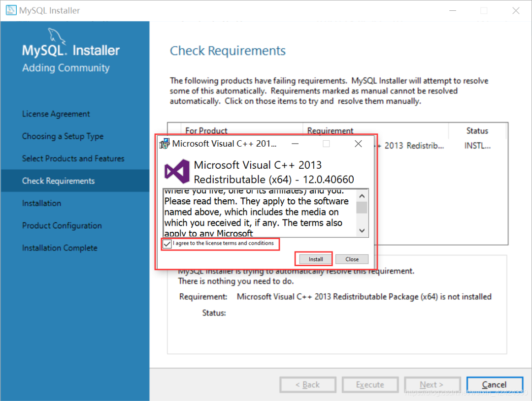The height and width of the screenshot is (401, 532).
Task: Open Select Products and Features step
Action: 73,158
